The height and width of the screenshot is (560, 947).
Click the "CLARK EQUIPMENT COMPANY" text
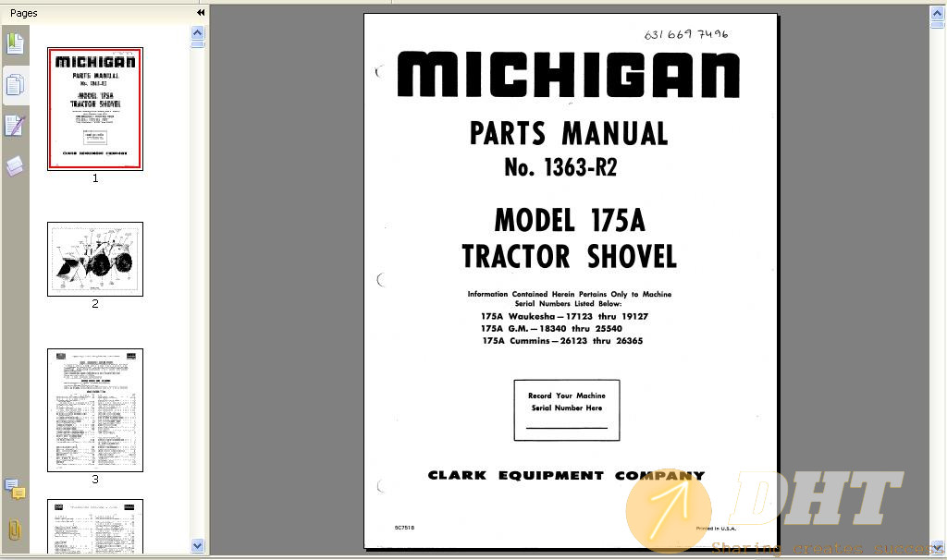pos(566,476)
